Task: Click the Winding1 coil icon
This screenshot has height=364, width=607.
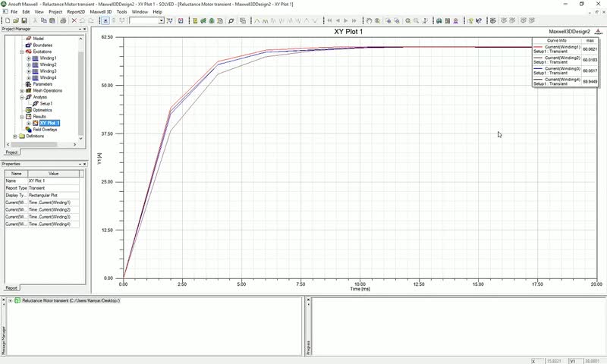Action: click(35, 58)
